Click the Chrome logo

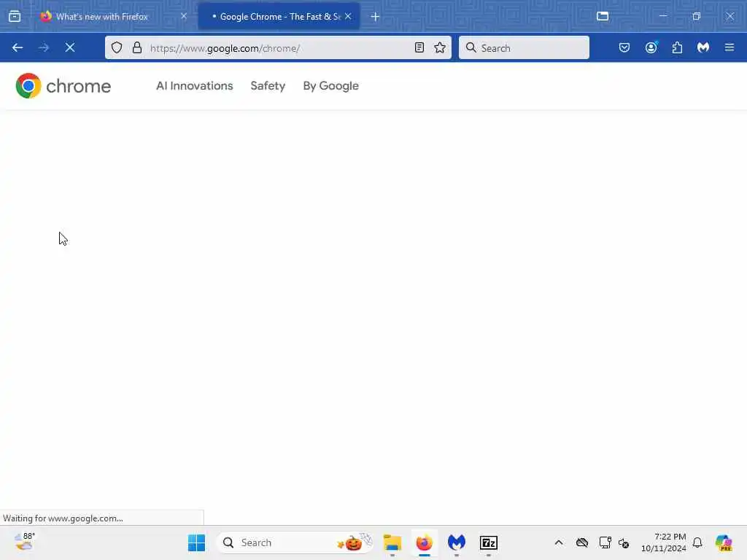pos(63,86)
